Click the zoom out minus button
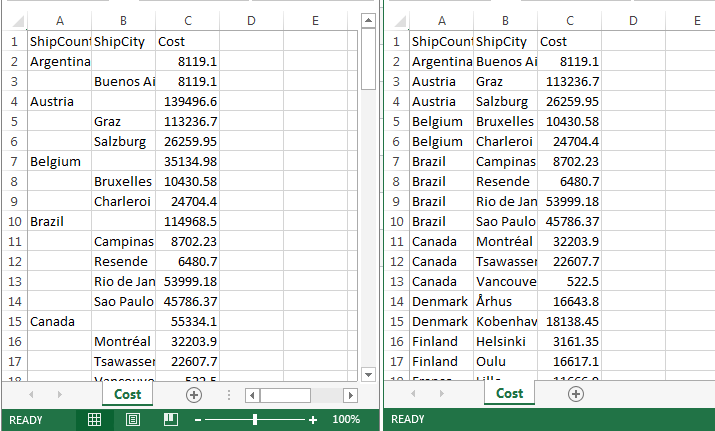Image resolution: width=715 pixels, height=431 pixels. 199,420
